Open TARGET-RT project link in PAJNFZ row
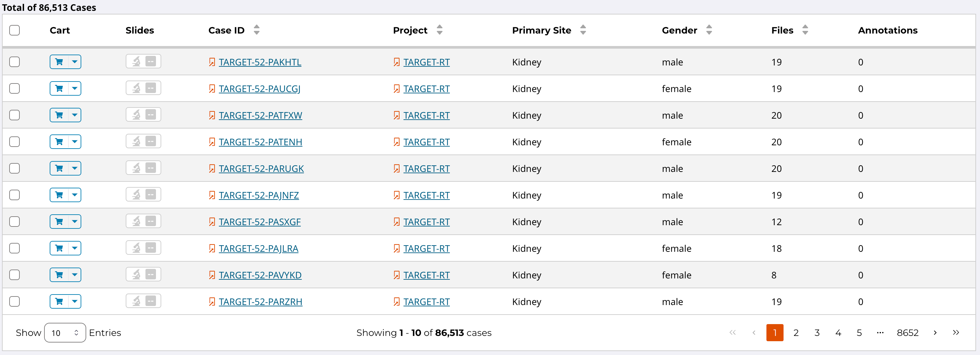 426,195
